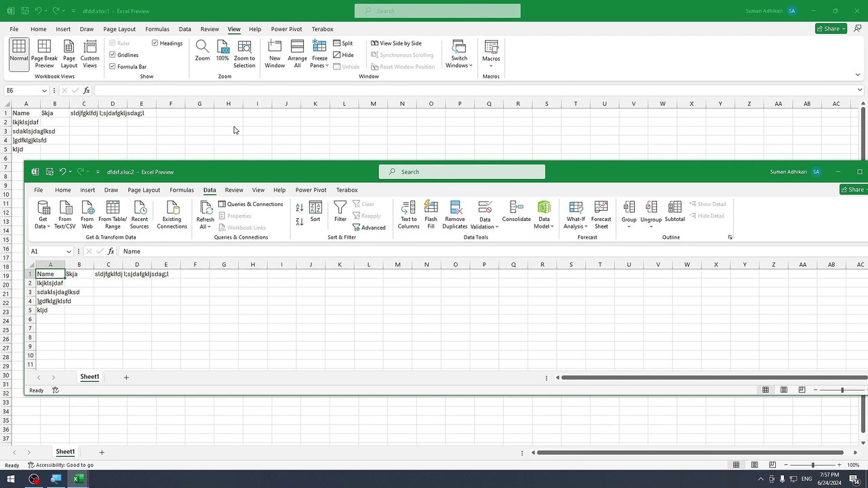
Task: Open Custom Views in the View ribbon
Action: tap(90, 54)
